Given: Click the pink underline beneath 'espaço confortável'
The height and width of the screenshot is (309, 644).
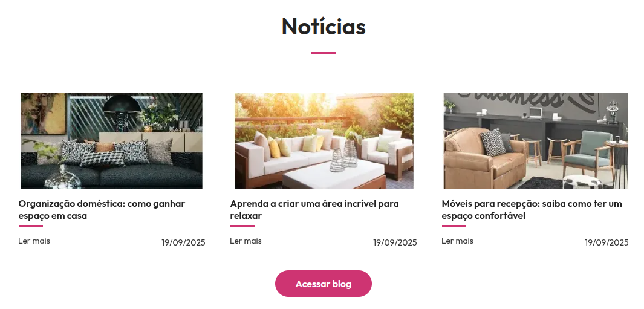Looking at the screenshot, I should pyautogui.click(x=454, y=226).
